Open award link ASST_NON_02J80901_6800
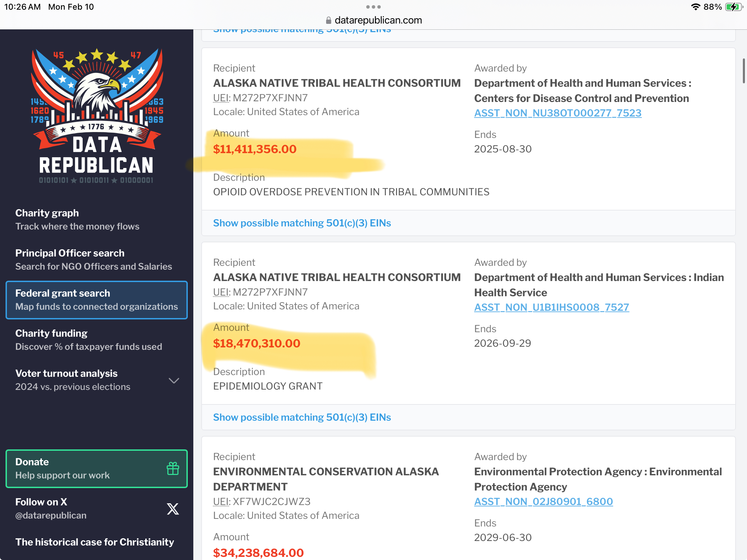The height and width of the screenshot is (560, 747). (544, 502)
